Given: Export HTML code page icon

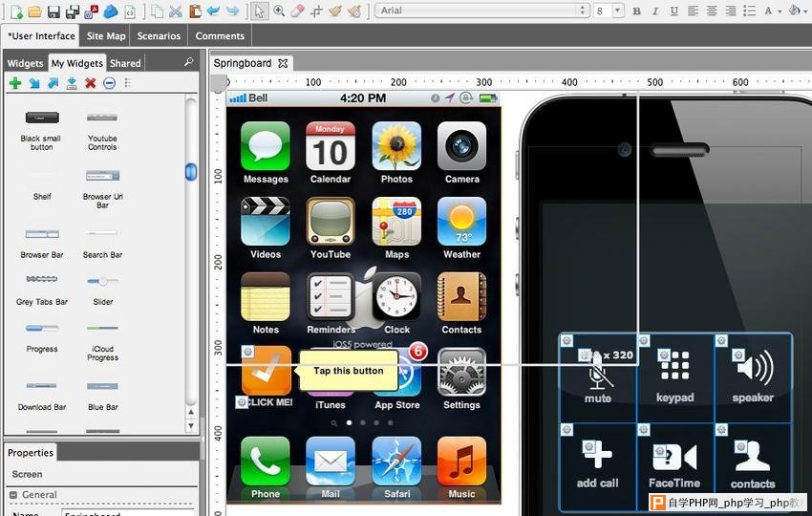Looking at the screenshot, I should pos(130,11).
